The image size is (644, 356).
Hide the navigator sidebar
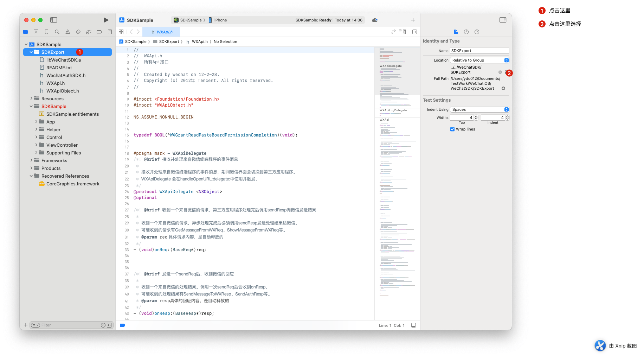(x=54, y=20)
